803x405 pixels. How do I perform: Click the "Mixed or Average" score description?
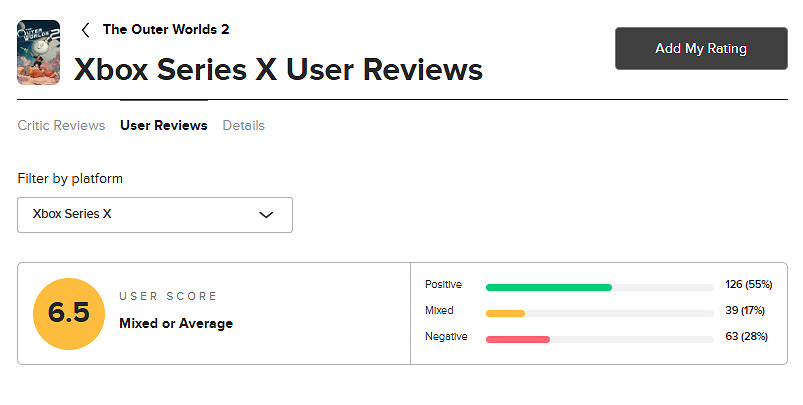pyautogui.click(x=176, y=324)
